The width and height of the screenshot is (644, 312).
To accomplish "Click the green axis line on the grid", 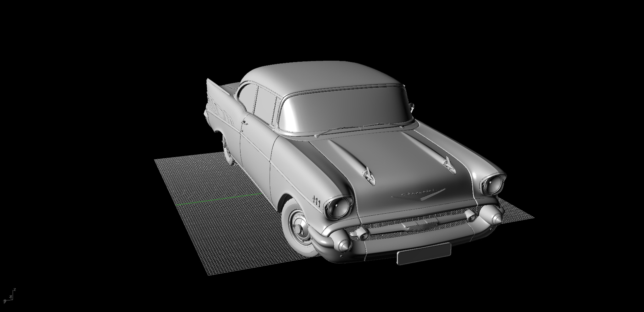I will (x=219, y=199).
